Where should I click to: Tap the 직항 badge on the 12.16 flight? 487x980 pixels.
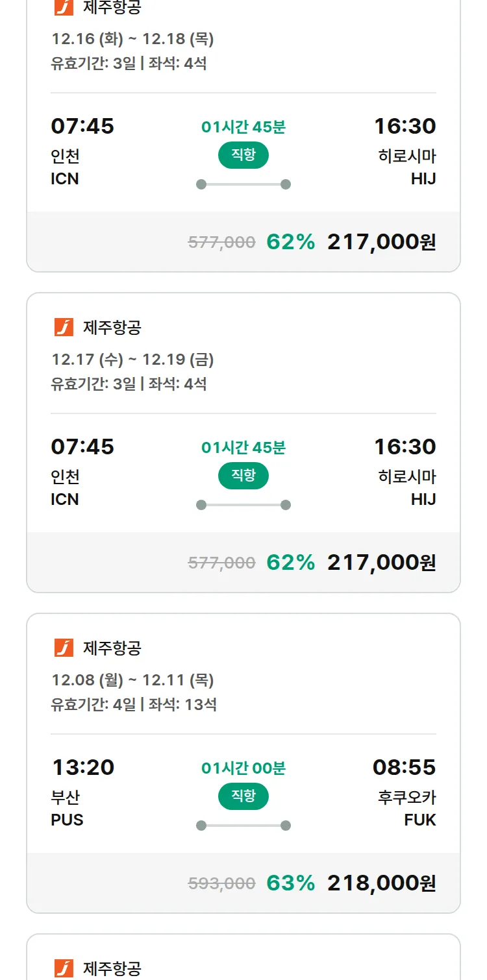point(243,155)
